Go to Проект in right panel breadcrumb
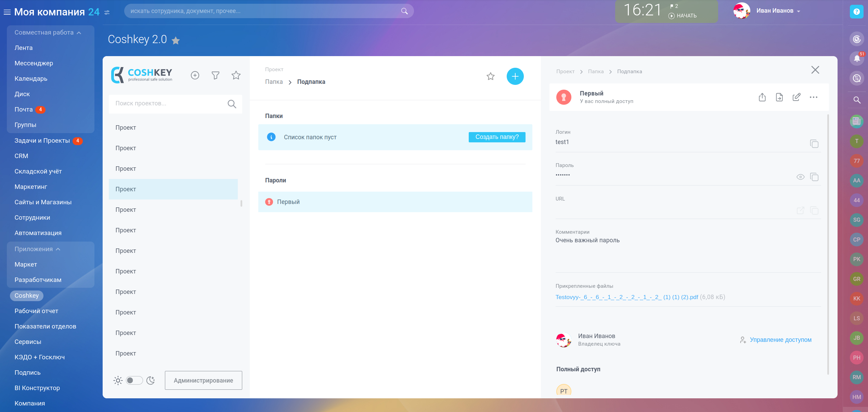The height and width of the screenshot is (412, 868). click(565, 72)
